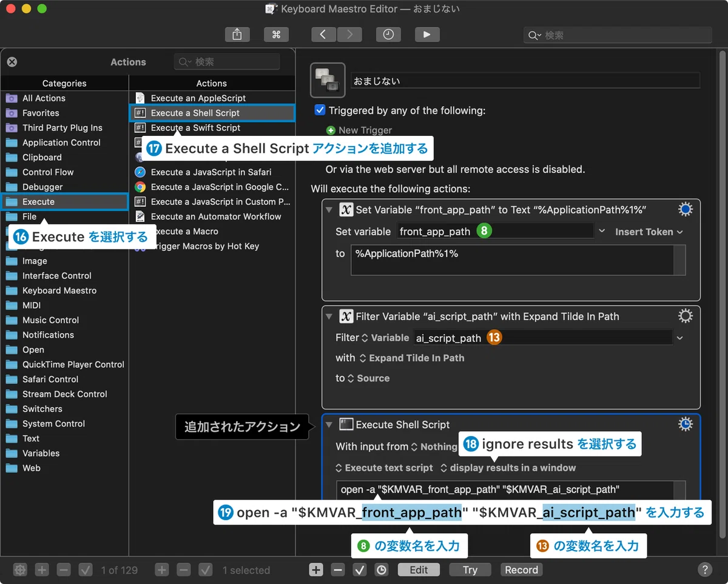The image size is (728, 584).
Task: Toggle the macro enable checkmark near '1 selected'
Action: (206, 569)
